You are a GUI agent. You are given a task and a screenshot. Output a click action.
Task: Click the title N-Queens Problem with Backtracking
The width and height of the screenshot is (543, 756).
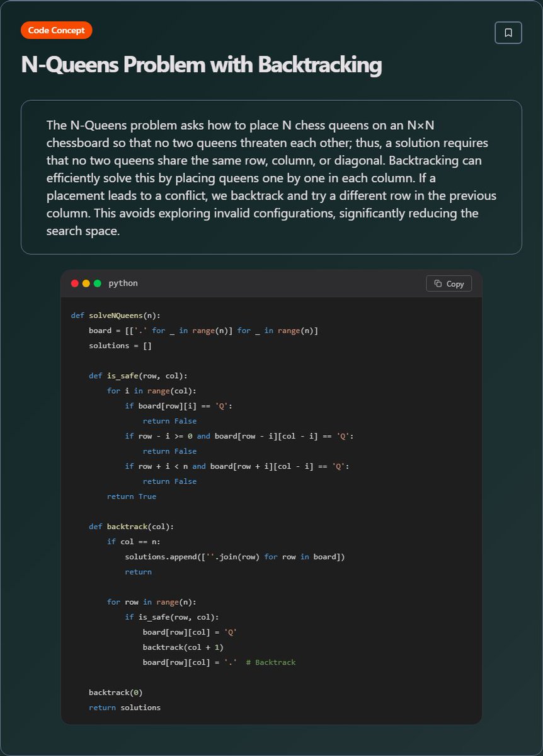pos(202,64)
